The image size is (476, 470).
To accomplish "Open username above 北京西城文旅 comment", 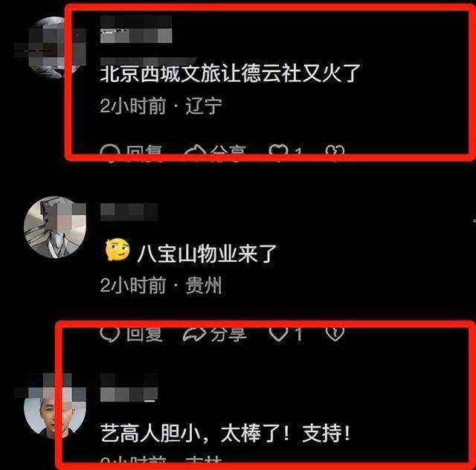I will (x=136, y=29).
